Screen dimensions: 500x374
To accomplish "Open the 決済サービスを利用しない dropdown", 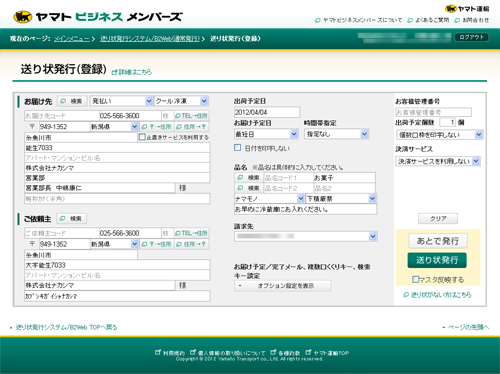I will pos(438,161).
